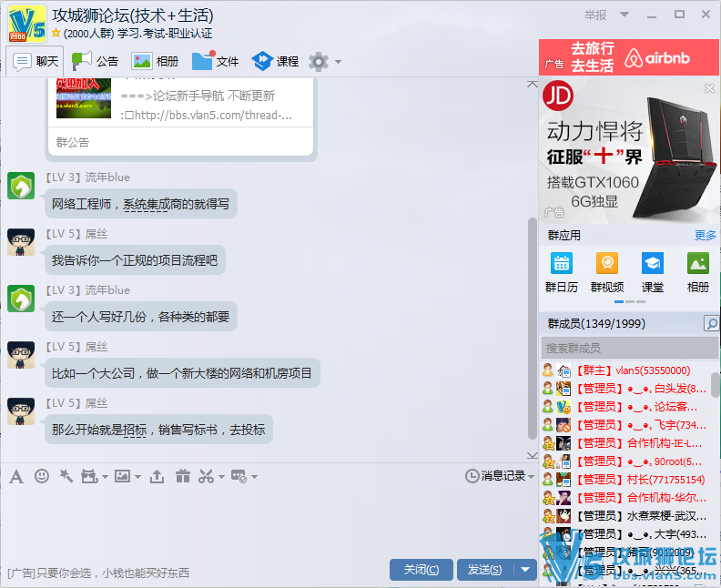The width and height of the screenshot is (721, 588).
Task: Click the 关闭(C) button
Action: click(421, 570)
